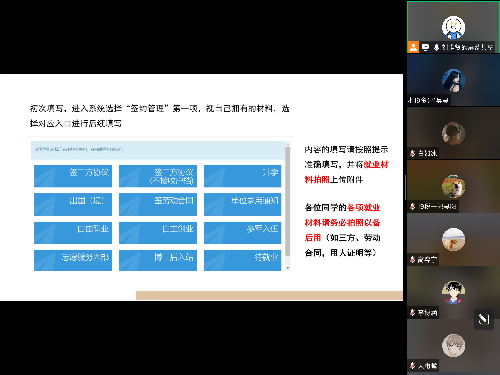
Task: Select the brown-haired anime character avatar
Action: [x=453, y=345]
